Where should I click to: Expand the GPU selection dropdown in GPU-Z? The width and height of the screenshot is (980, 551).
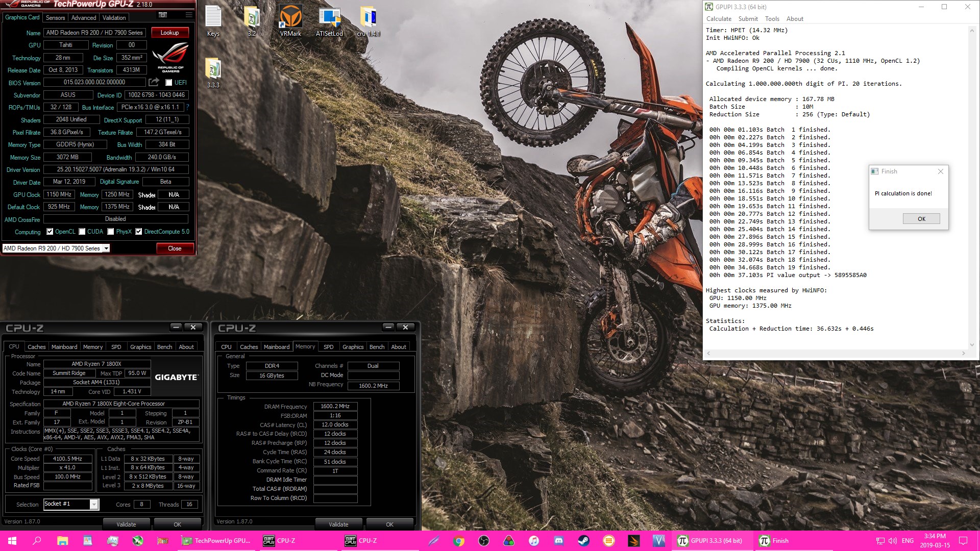[x=106, y=248]
